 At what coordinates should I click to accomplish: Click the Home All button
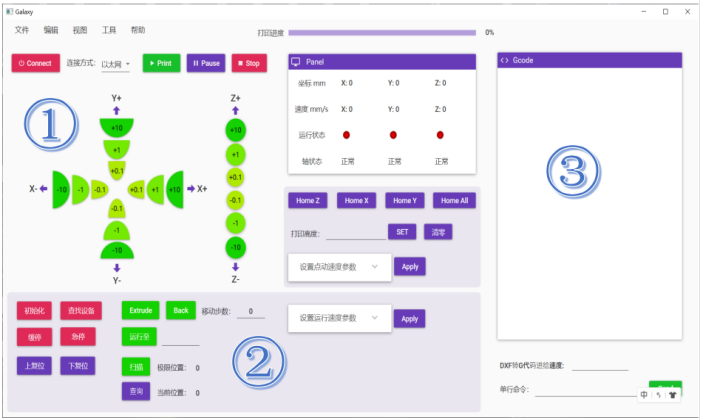pos(454,201)
